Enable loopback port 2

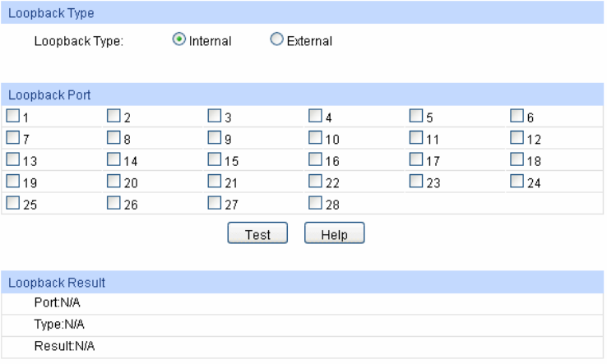coord(114,117)
